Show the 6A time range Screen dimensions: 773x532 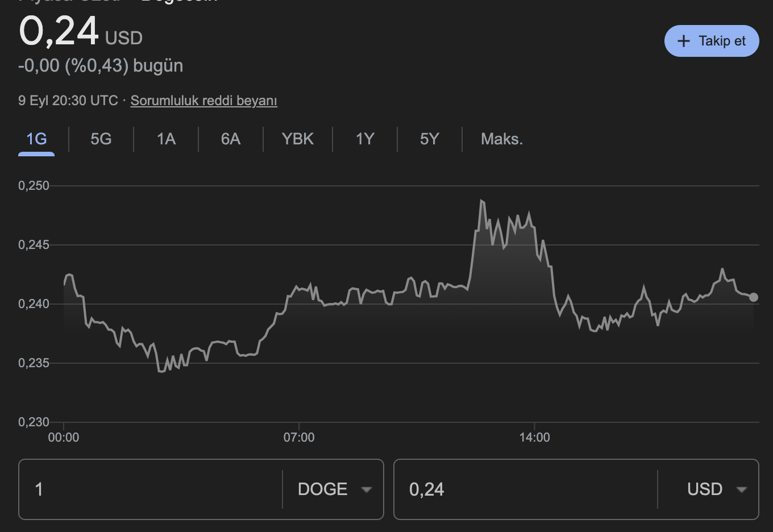point(231,139)
